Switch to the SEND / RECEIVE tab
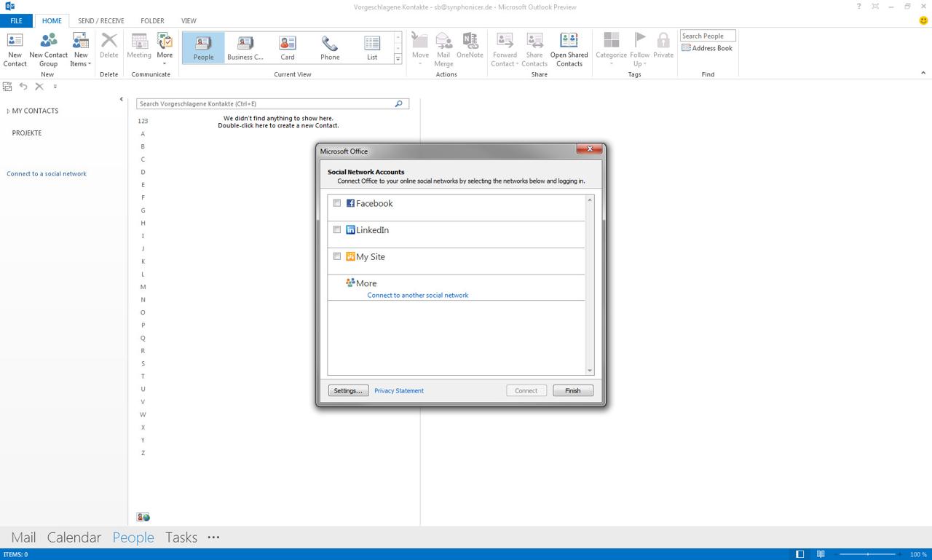Viewport: 932px width, 560px height. coord(101,20)
